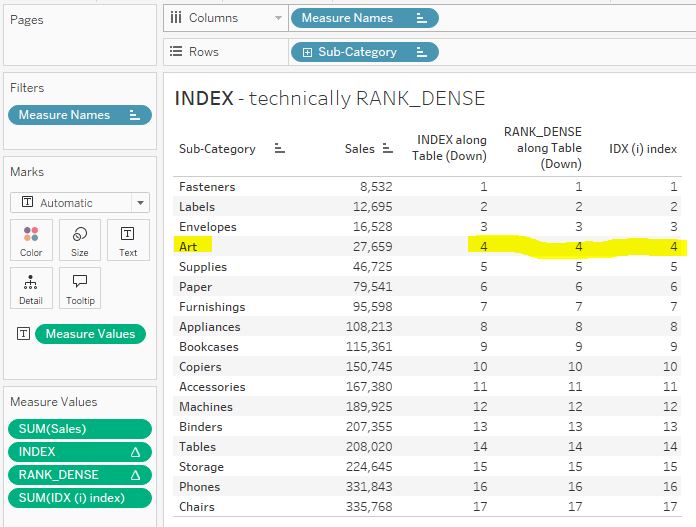Image resolution: width=696 pixels, height=527 pixels.
Task: Open the Columns shelf dropdown arrow
Action: point(277,18)
